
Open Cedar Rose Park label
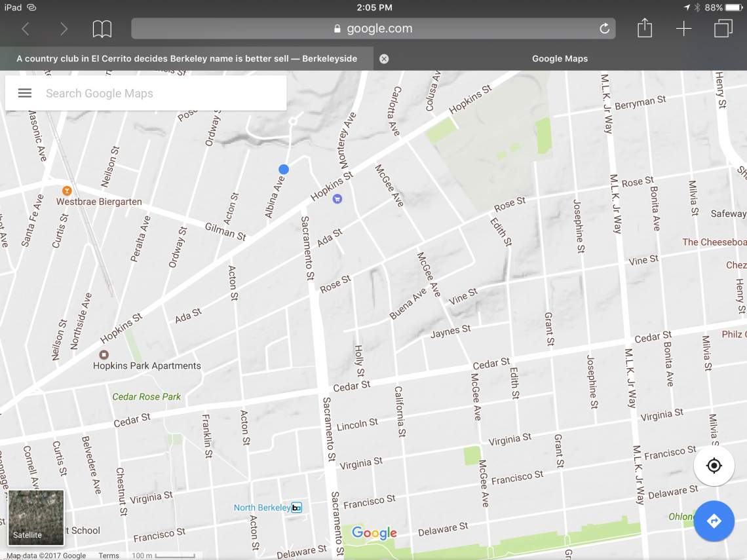146,397
